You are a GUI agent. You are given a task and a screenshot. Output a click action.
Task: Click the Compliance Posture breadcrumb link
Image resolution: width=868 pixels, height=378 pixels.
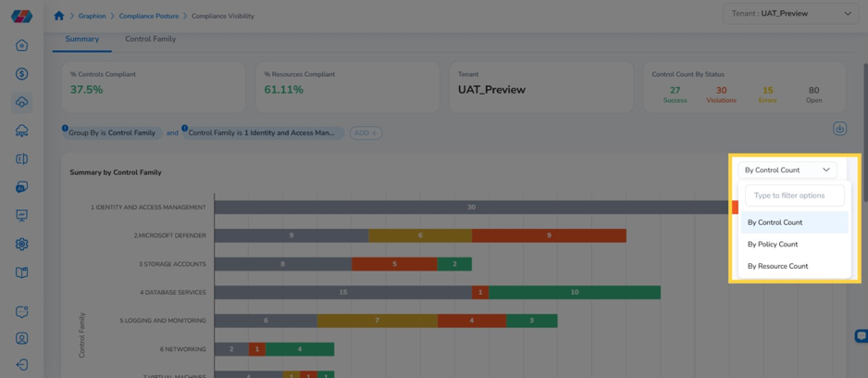pyautogui.click(x=151, y=16)
